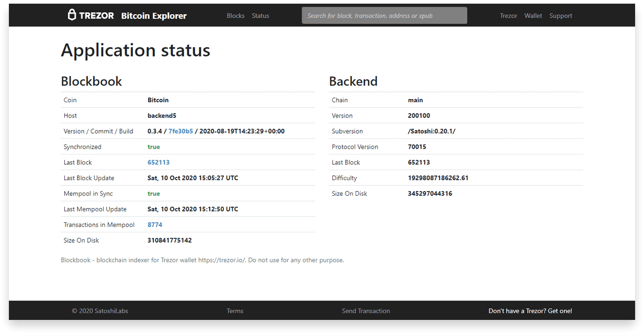Open mempool transactions link 8774
Image resolution: width=644 pixels, height=334 pixels.
[155, 225]
